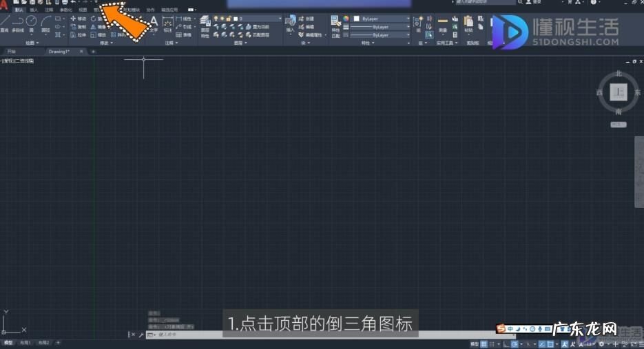Select the Line (直线) drawing tool
Image resolution: width=644 pixels, height=349 pixels.
coord(5,23)
